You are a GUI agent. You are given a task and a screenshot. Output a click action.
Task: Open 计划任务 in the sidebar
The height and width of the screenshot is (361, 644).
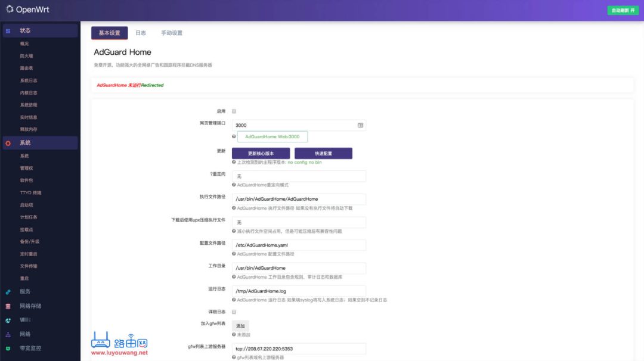click(29, 217)
